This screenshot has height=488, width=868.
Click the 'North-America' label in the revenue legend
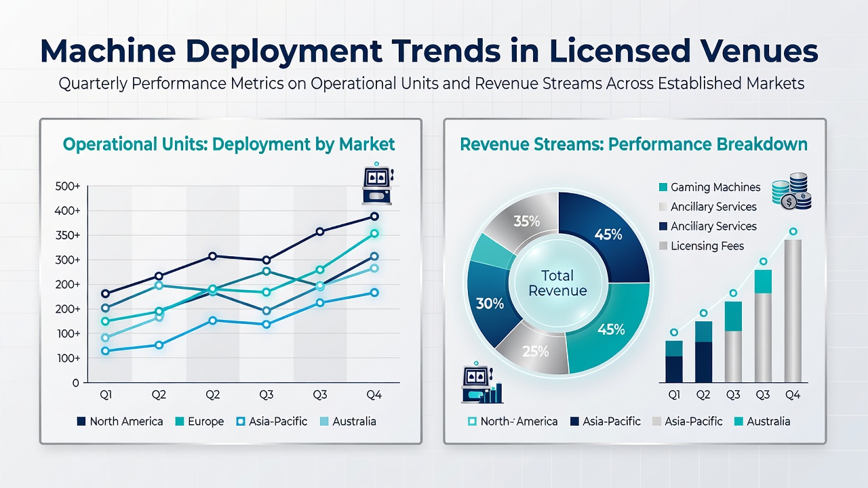(519, 422)
